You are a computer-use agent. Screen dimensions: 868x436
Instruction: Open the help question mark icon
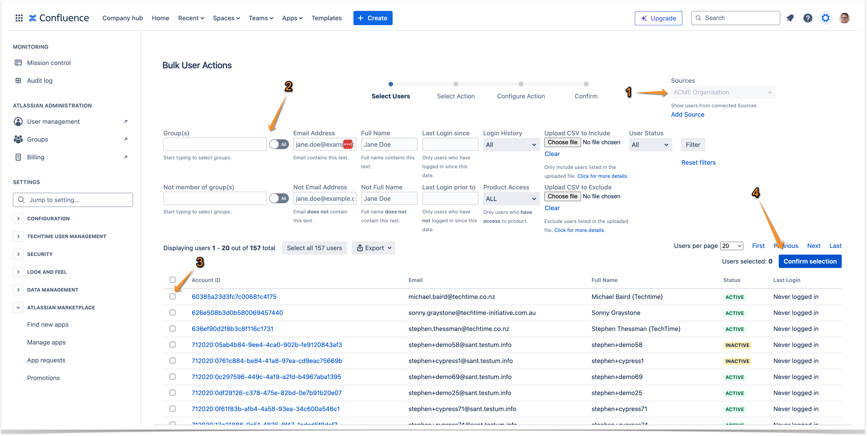pyautogui.click(x=808, y=18)
